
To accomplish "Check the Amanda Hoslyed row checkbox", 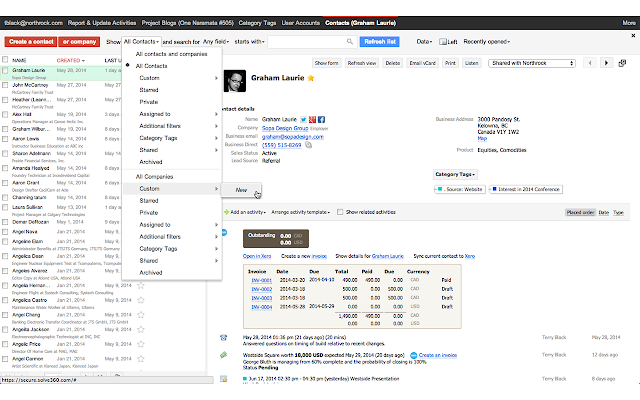I will (x=5, y=168).
